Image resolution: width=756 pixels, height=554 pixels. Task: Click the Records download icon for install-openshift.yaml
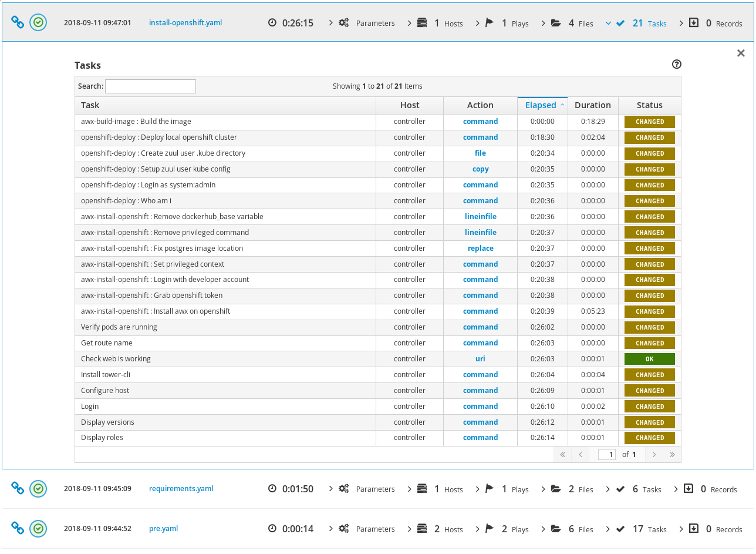693,23
